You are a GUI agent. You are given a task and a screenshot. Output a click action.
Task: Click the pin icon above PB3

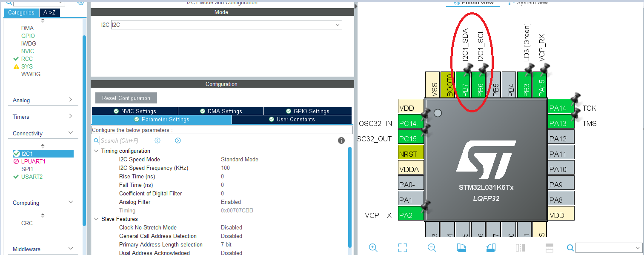tap(529, 69)
